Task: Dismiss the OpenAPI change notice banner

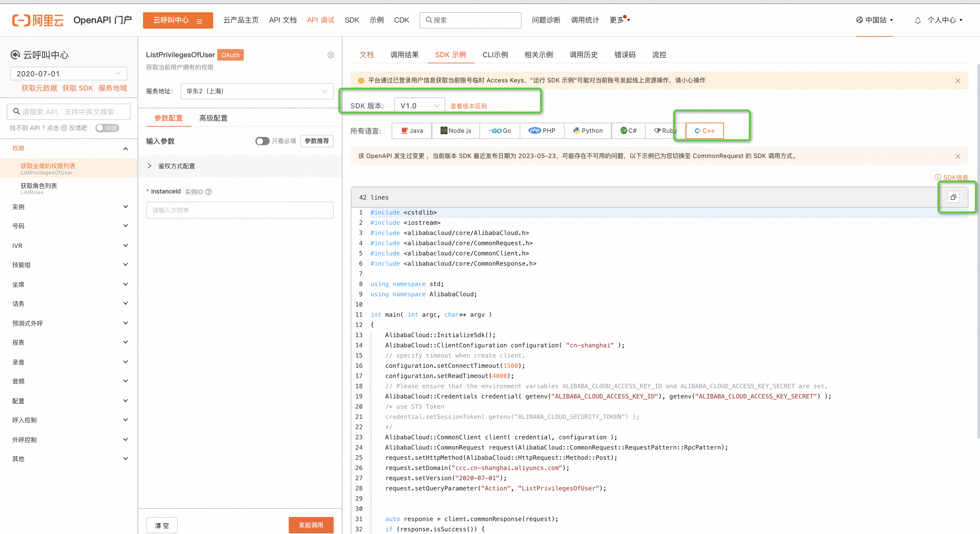Action: pos(958,156)
